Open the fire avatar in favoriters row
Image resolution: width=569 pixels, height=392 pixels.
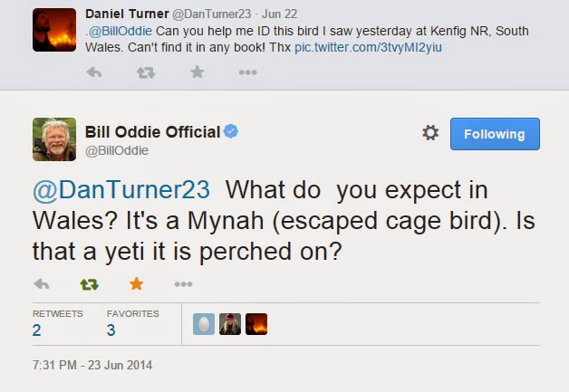(x=256, y=324)
